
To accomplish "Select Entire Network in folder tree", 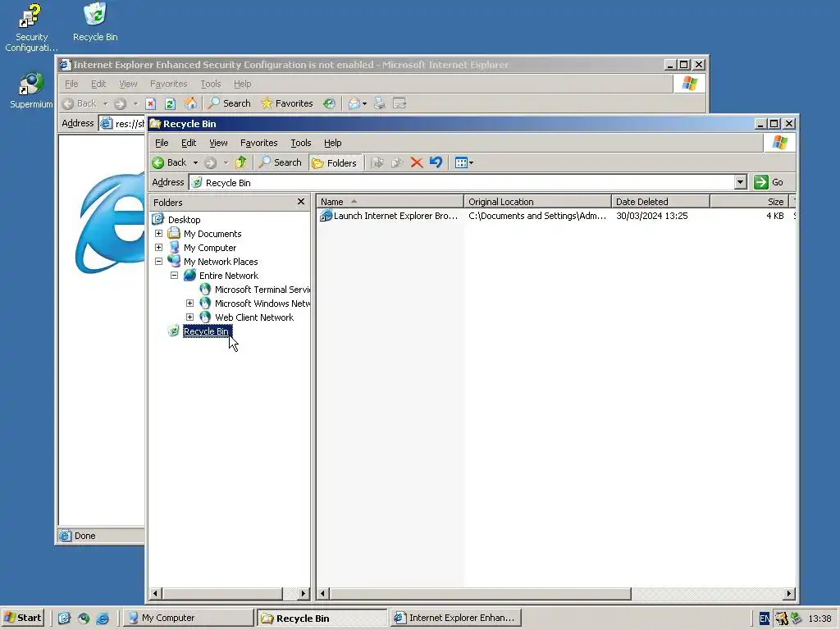I will tap(228, 276).
